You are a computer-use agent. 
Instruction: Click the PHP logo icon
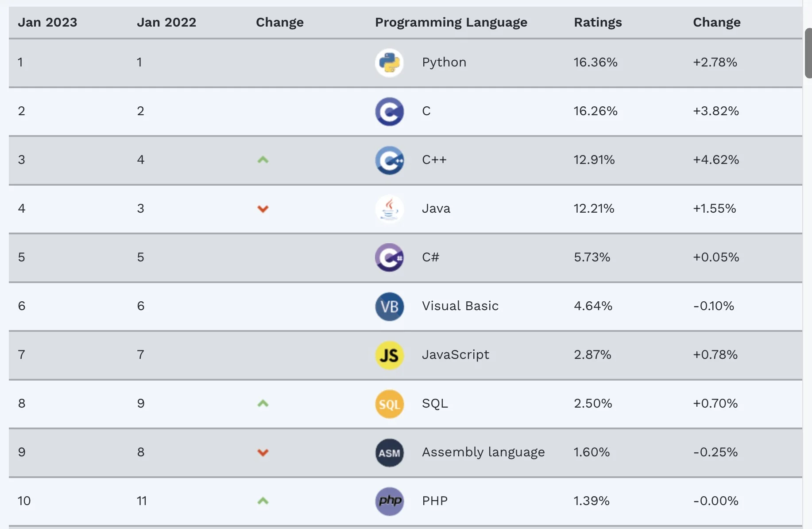(389, 501)
